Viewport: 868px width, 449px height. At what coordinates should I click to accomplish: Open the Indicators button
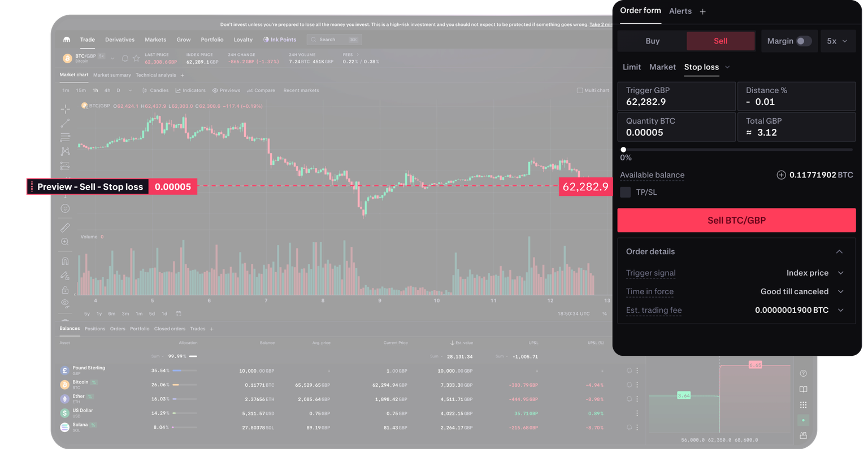click(190, 90)
